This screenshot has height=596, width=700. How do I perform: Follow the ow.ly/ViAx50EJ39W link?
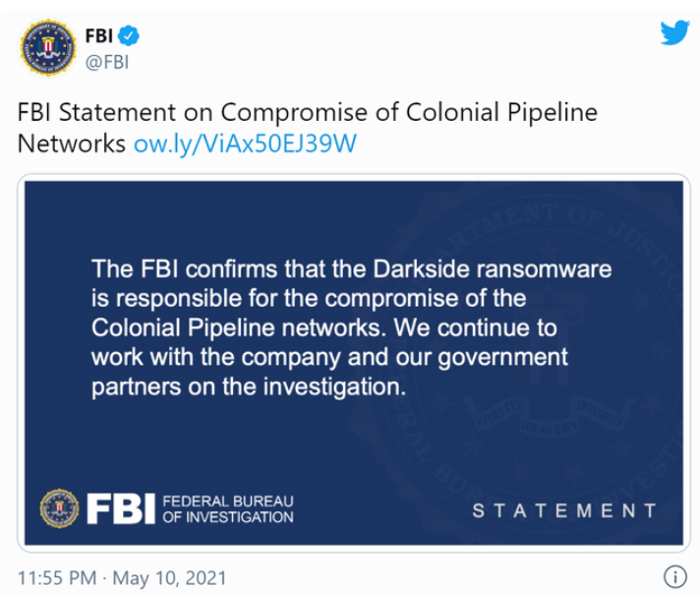(x=245, y=144)
